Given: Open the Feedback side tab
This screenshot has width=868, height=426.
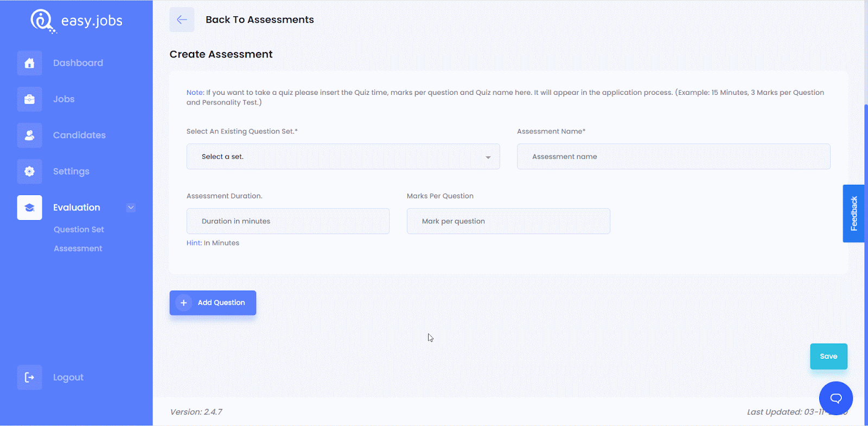Looking at the screenshot, I should click(x=853, y=214).
